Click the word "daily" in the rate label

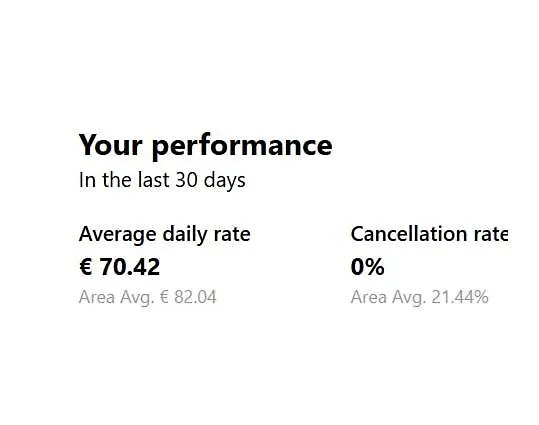coord(185,235)
